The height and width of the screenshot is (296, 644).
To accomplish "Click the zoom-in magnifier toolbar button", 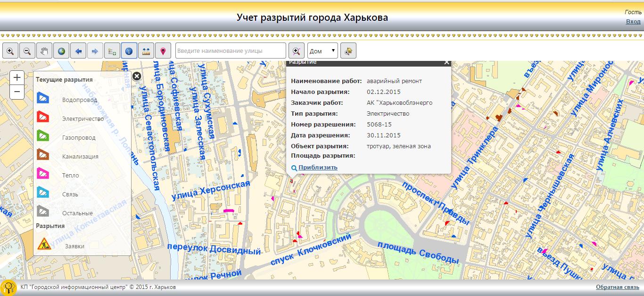I will tap(10, 51).
